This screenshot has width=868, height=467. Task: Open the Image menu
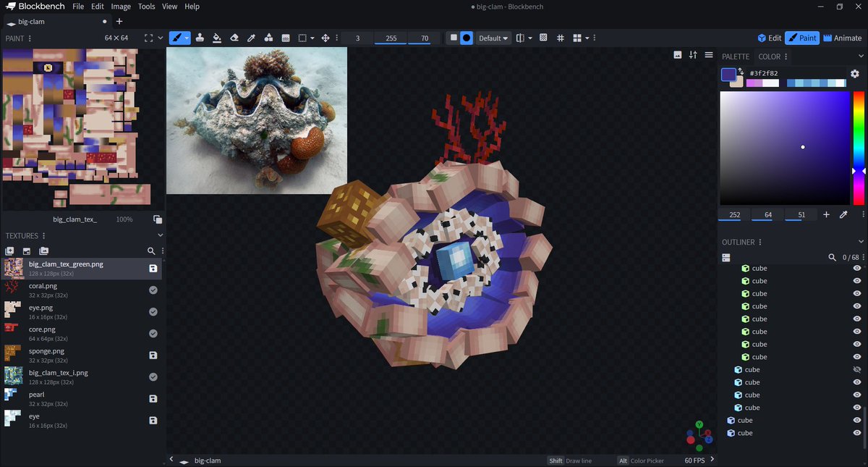pos(121,7)
